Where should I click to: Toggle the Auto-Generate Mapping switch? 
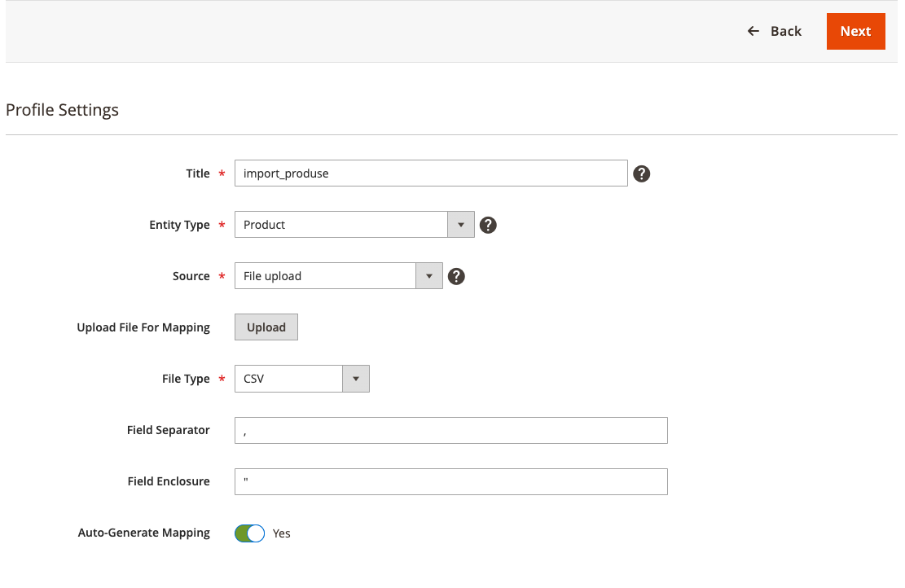pyautogui.click(x=249, y=533)
